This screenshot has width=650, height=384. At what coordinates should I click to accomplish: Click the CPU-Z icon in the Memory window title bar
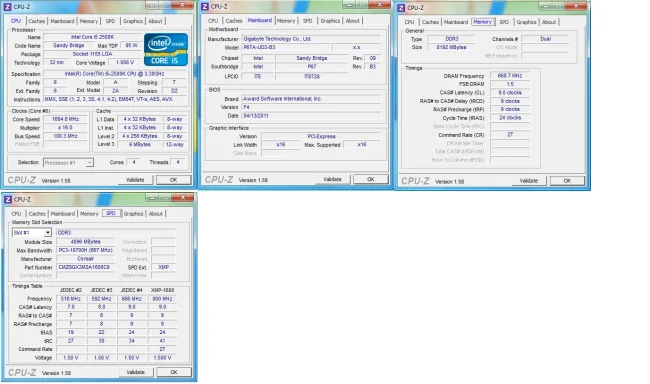(401, 8)
